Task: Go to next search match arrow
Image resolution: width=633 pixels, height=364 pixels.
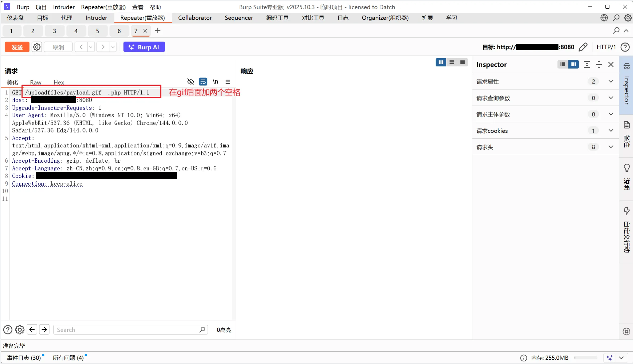Action: click(44, 329)
